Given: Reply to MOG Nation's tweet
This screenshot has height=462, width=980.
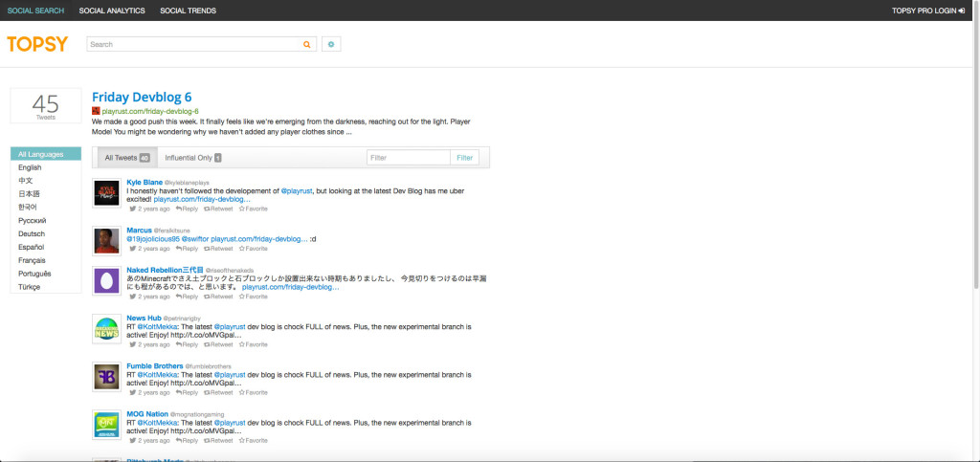Looking at the screenshot, I should tap(187, 440).
